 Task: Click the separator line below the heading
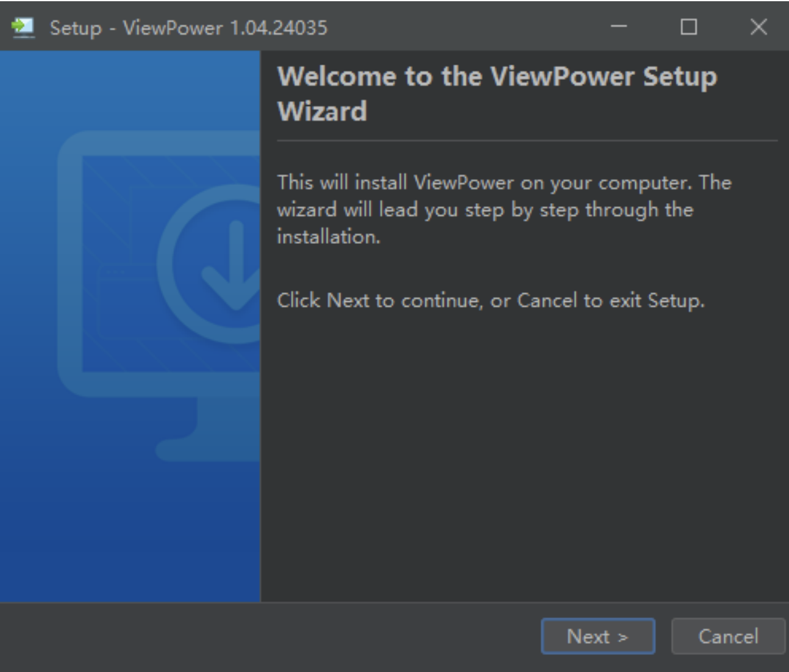pyautogui.click(x=527, y=141)
